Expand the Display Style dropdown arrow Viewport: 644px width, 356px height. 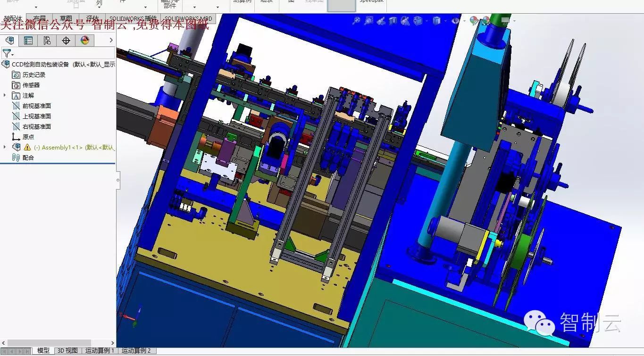click(x=445, y=21)
